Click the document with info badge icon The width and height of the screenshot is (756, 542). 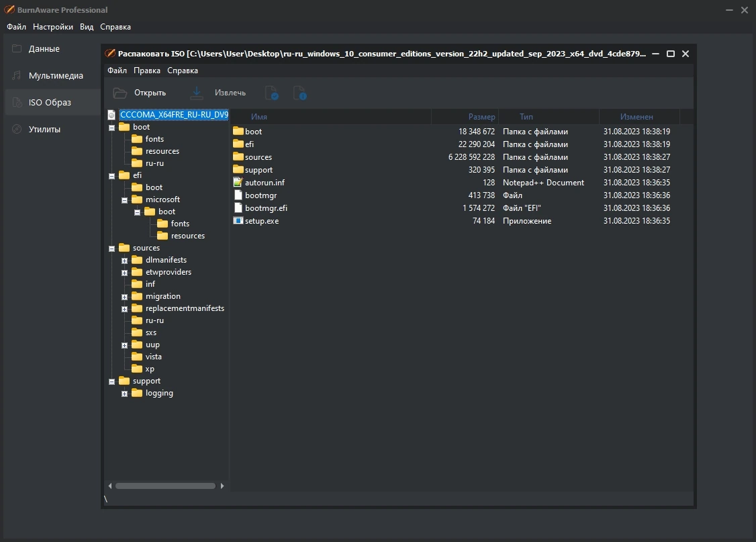300,93
